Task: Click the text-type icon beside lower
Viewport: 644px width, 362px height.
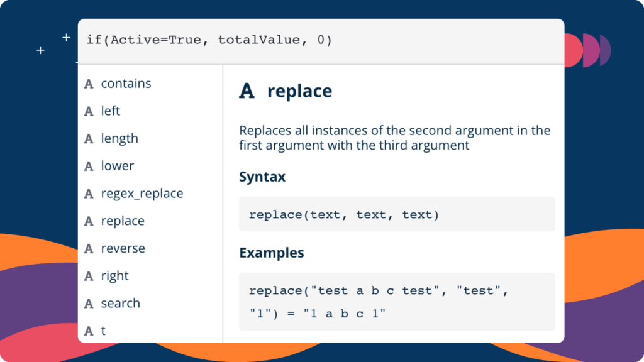Action: click(x=89, y=166)
